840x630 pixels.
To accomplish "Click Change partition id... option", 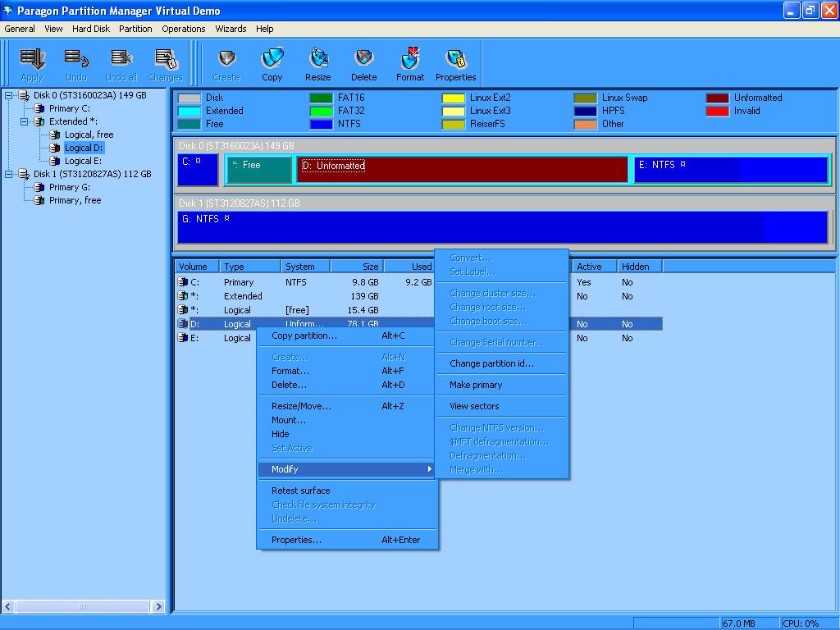I will click(x=491, y=363).
